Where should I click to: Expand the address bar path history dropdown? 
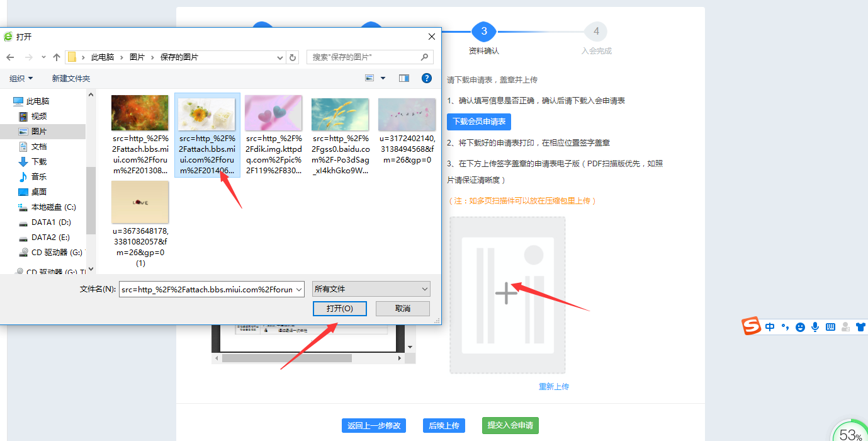point(280,57)
